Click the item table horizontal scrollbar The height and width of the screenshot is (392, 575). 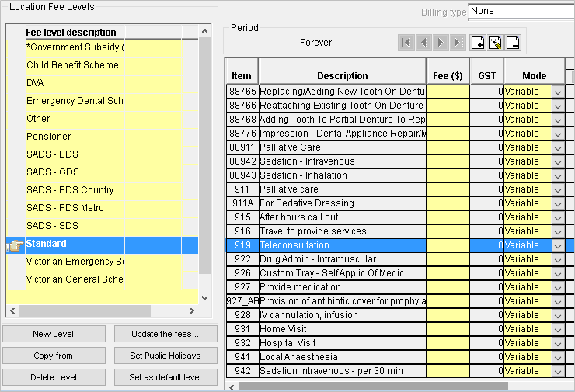click(373, 387)
